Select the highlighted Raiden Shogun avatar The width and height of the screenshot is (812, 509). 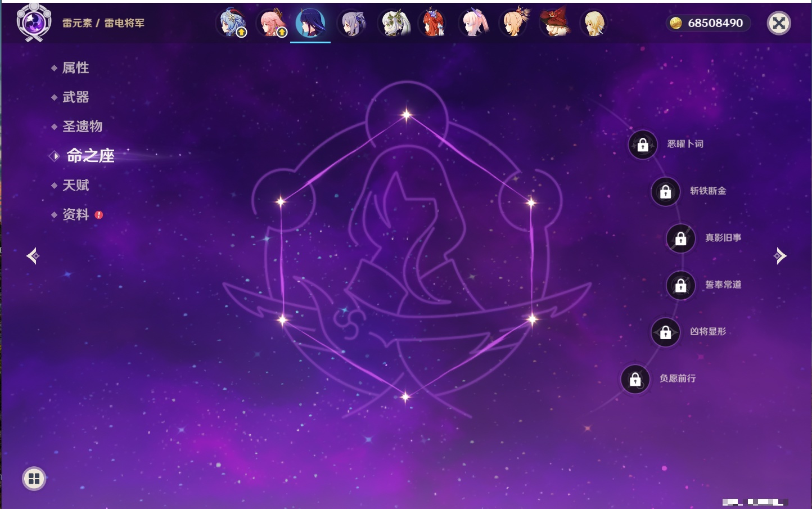(x=310, y=23)
